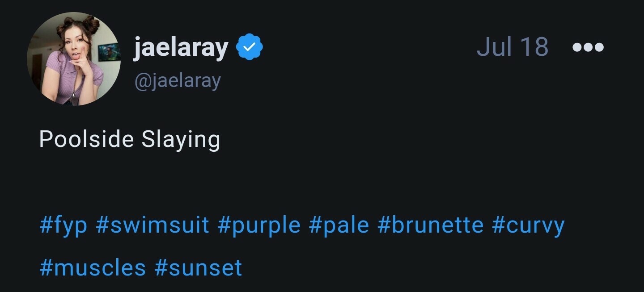Expand post actions via the ellipsis icon
This screenshot has width=644, height=292.
pyautogui.click(x=588, y=47)
